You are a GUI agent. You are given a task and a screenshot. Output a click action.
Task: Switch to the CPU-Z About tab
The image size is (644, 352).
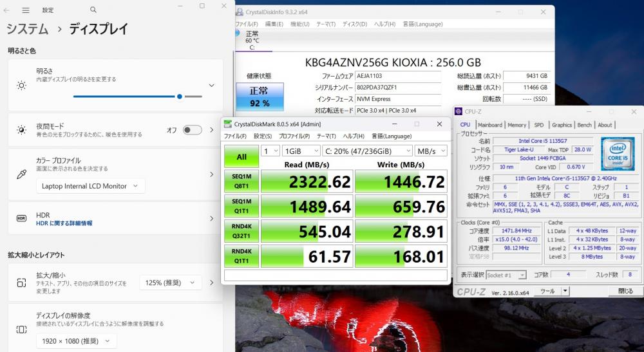point(605,125)
